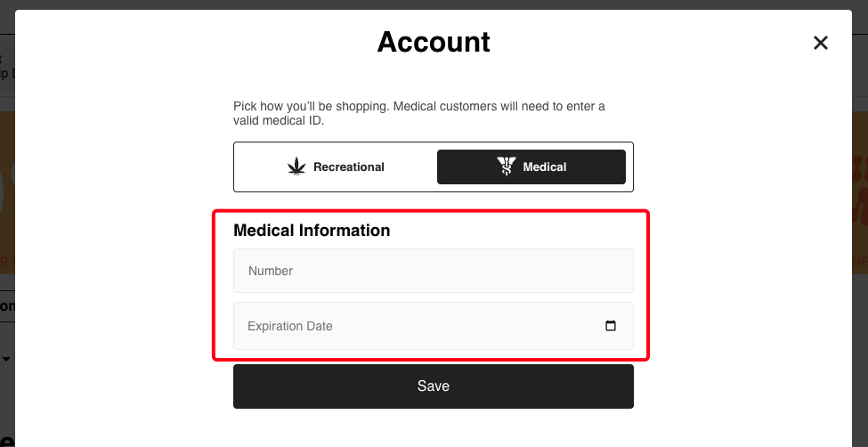
Task: Click into the Expiration Date field
Action: (x=434, y=326)
